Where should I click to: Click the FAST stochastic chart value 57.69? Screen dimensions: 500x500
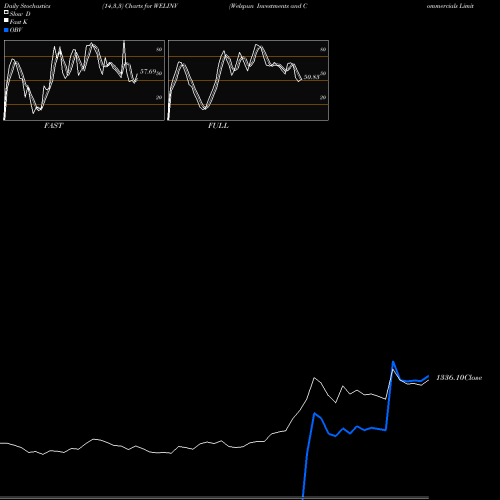tap(148, 72)
